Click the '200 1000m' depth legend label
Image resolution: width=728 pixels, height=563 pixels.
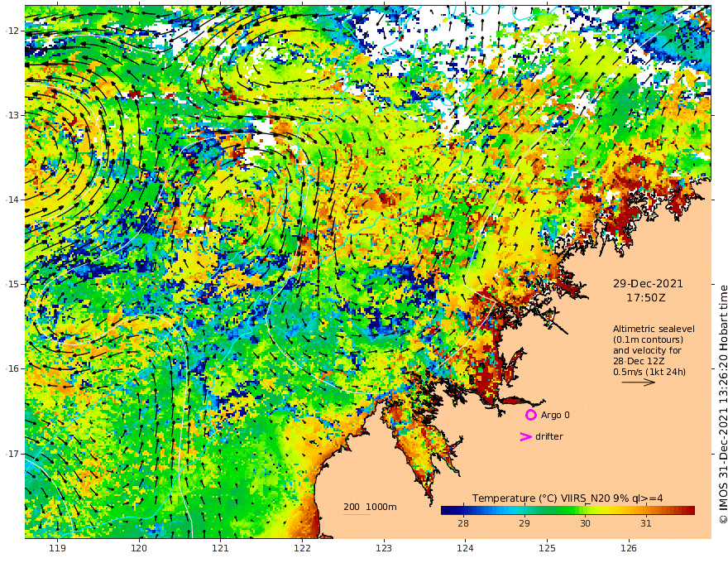coord(370,507)
